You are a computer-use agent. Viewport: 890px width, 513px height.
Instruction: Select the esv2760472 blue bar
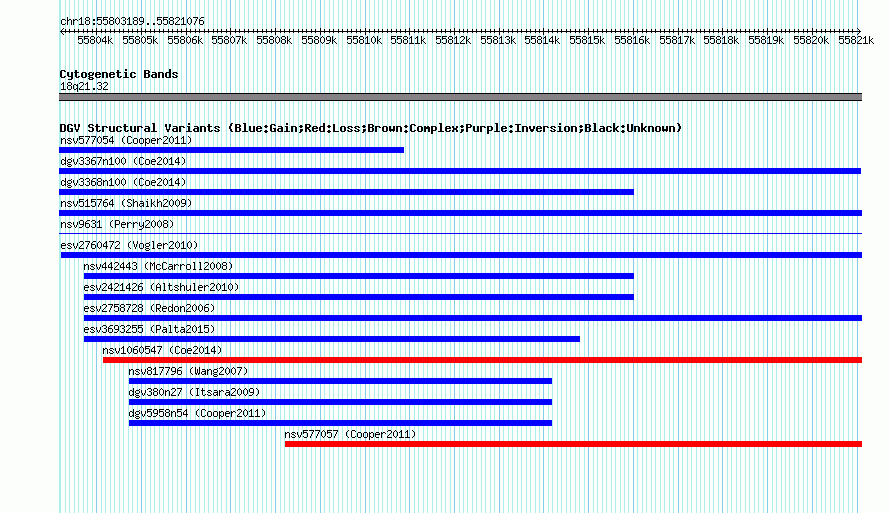tap(461, 255)
